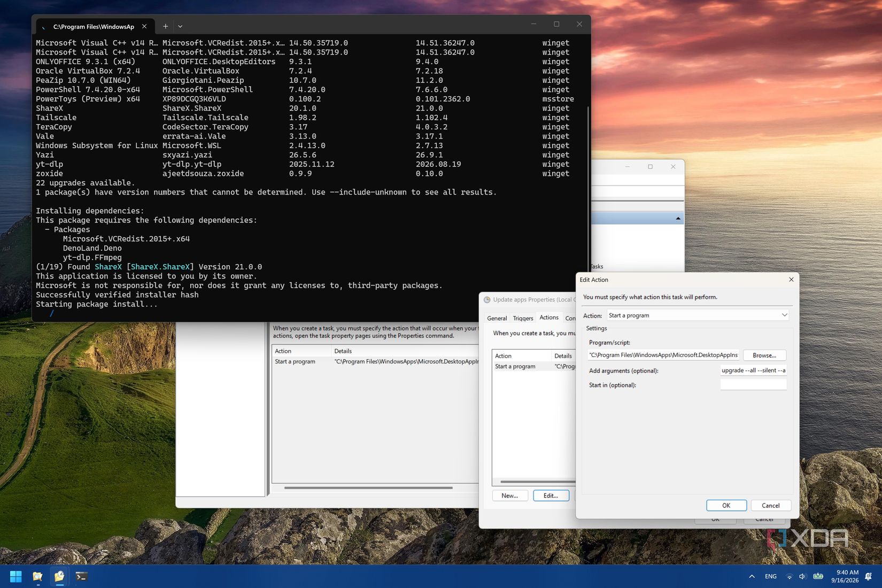This screenshot has height=588, width=882.
Task: Click 'Tailscale.Tailscale' package ID in terminal
Action: tap(205, 118)
